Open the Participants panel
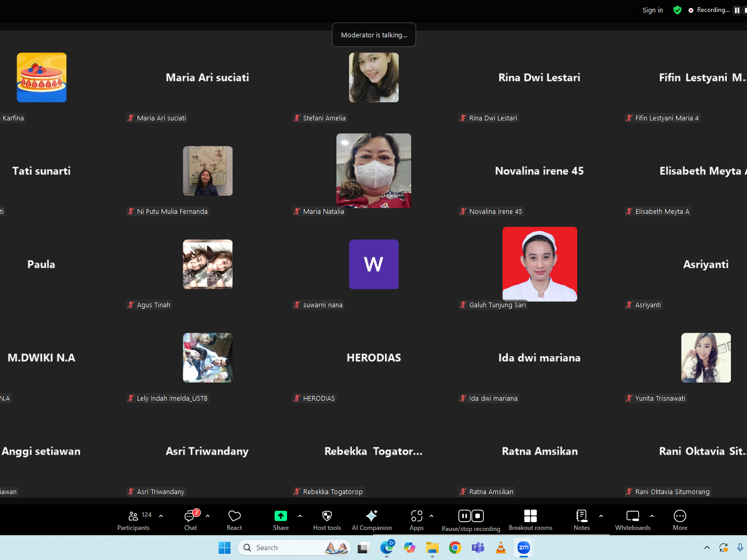The image size is (747, 560). click(133, 520)
